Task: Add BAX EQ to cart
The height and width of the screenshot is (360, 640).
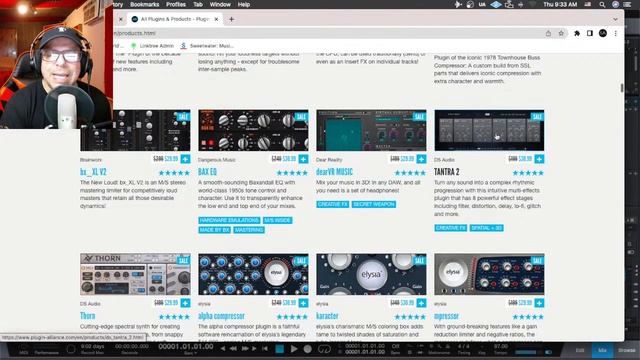Action: click(303, 159)
